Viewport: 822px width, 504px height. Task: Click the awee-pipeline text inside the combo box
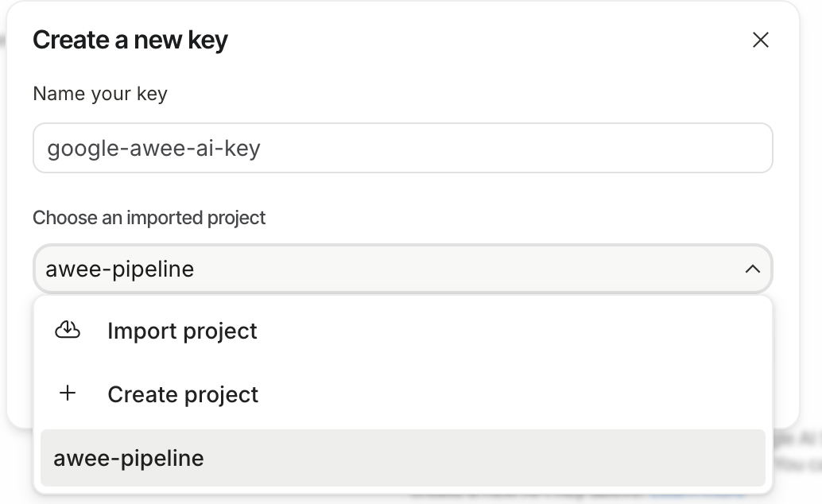[x=120, y=269]
